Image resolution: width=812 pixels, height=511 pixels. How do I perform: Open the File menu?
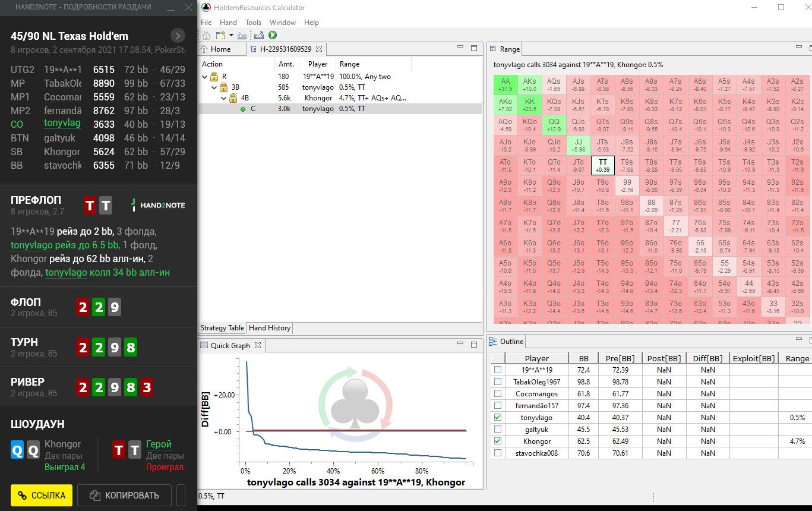click(206, 23)
